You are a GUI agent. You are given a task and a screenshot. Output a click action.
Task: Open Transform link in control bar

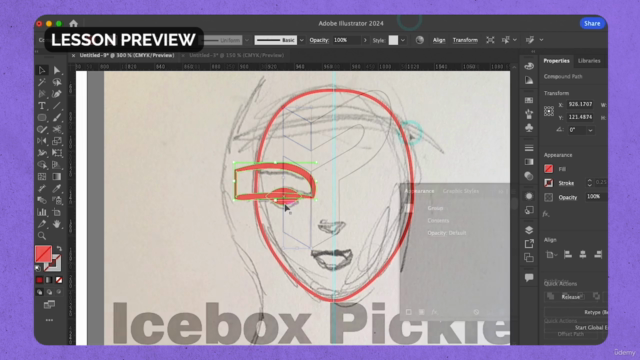(465, 40)
